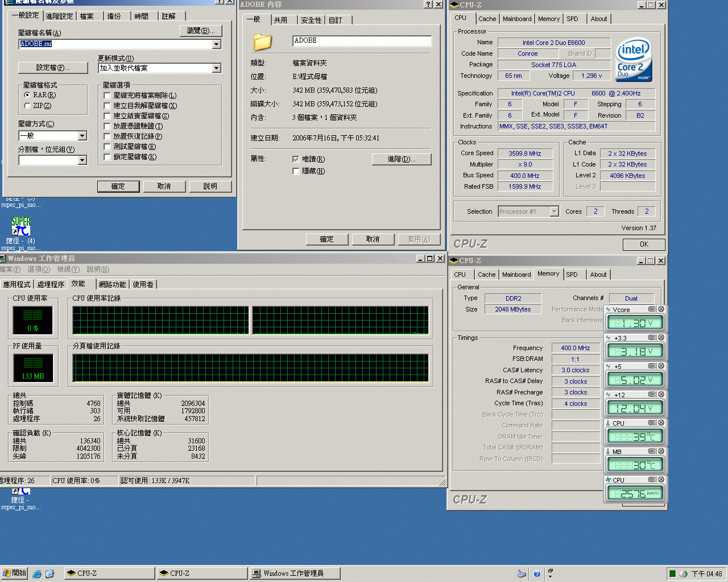Open Advanced tab in archive dialog
Screen dimensions: 728x582
coord(59,16)
